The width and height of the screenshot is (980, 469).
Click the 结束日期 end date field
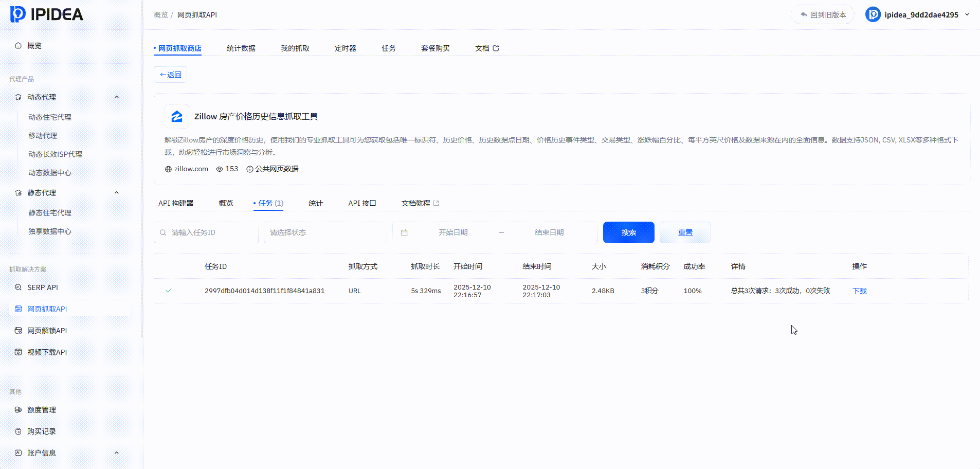click(549, 232)
